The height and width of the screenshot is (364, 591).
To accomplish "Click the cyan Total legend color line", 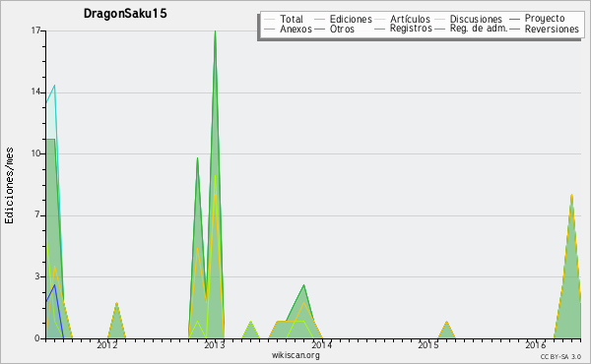I will [270, 19].
